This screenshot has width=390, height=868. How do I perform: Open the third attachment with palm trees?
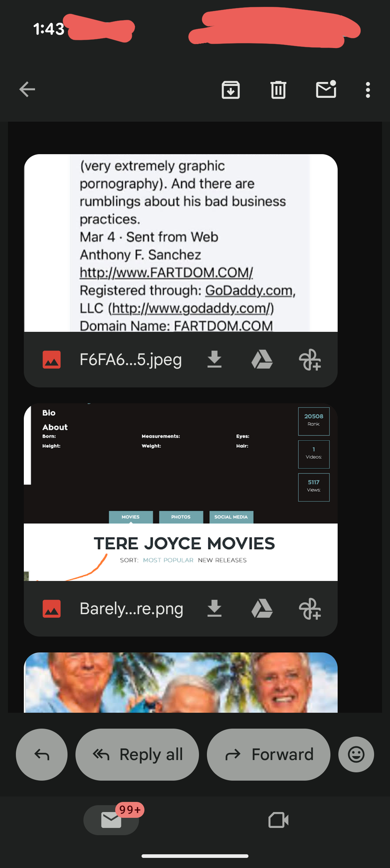[x=181, y=682]
